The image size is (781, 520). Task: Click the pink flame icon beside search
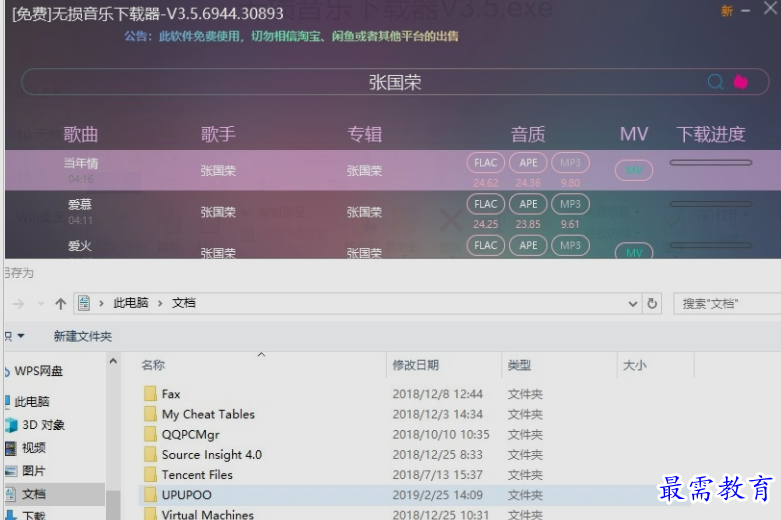[741, 82]
